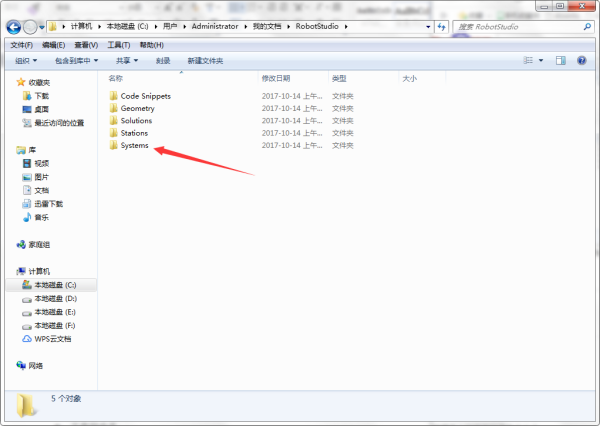This screenshot has width=600, height=426.
Task: Select the Code Snippets folder
Action: click(145, 96)
